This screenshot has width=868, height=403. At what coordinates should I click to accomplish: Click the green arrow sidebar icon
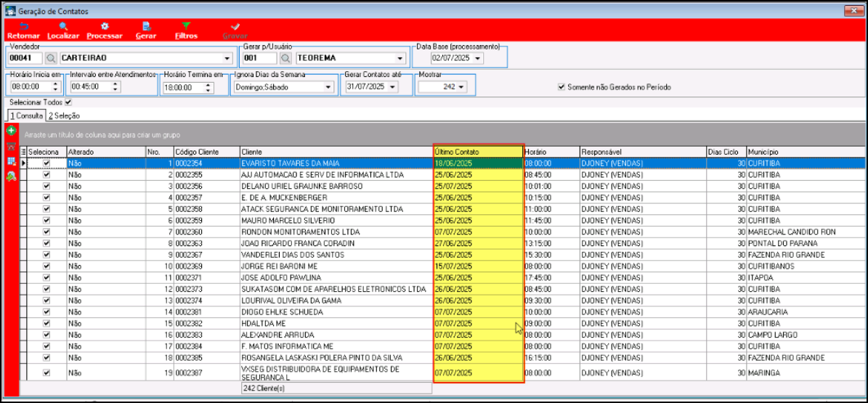pos(10,176)
